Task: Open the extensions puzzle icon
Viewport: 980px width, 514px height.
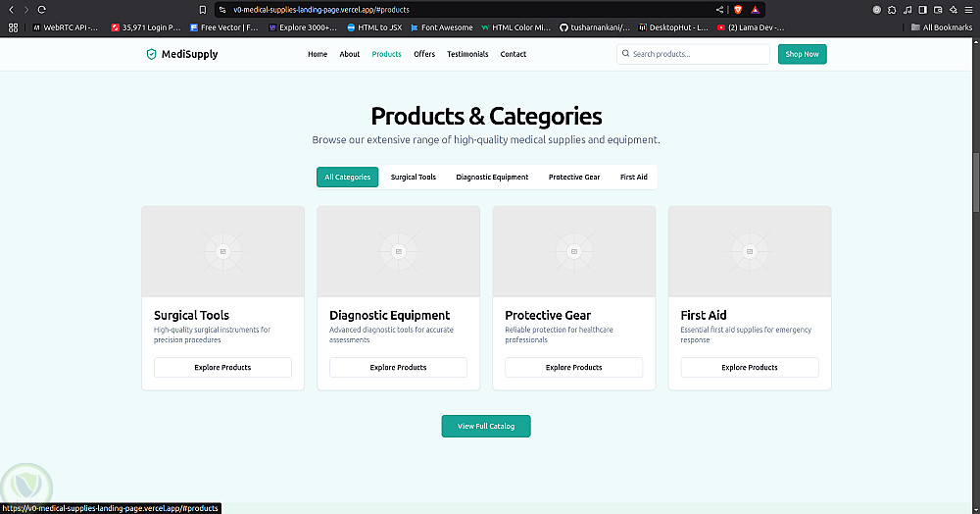Action: pyautogui.click(x=892, y=10)
